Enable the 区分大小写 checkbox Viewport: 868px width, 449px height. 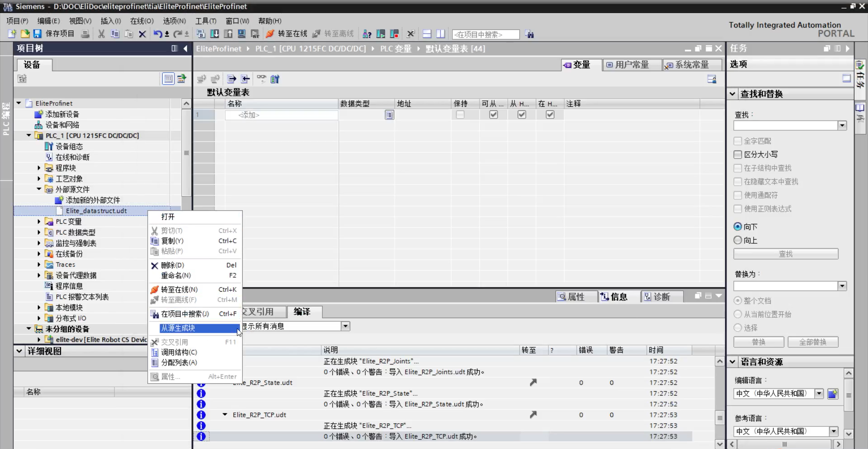pyautogui.click(x=738, y=155)
